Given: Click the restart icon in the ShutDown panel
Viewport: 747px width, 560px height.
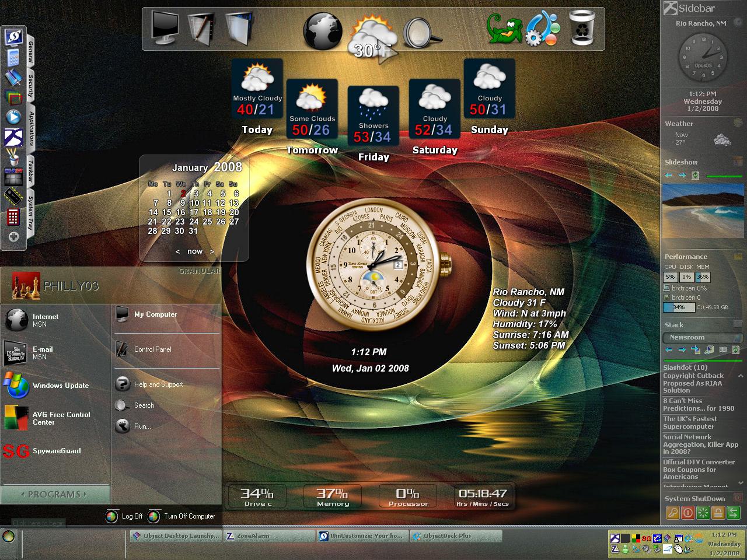Looking at the screenshot, I should coord(703,512).
